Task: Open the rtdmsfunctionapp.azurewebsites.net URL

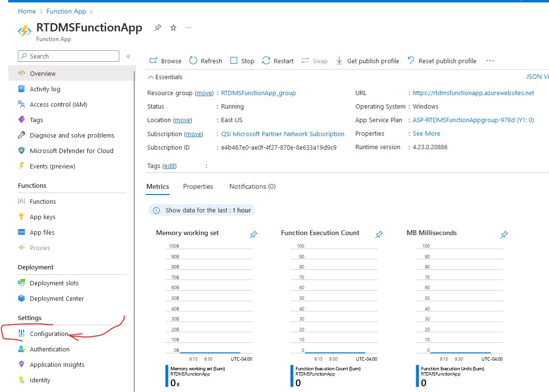Action: point(473,93)
